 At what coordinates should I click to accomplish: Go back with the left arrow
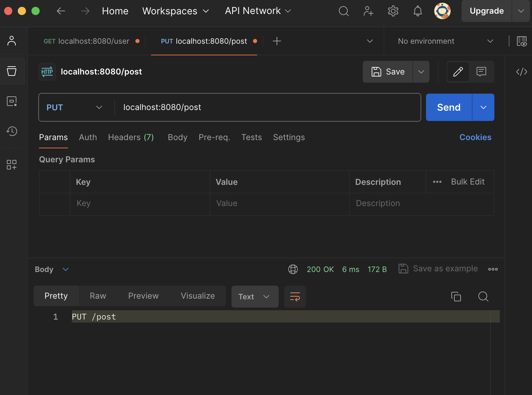[61, 11]
